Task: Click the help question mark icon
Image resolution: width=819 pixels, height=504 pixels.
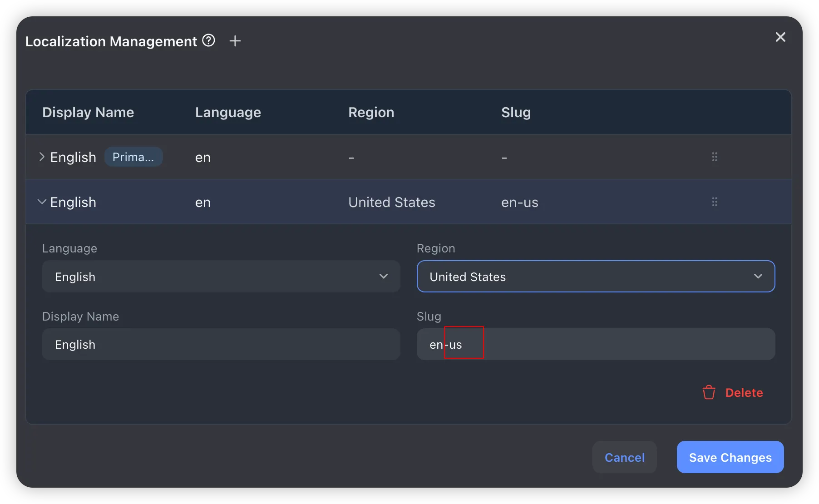Action: tap(208, 40)
